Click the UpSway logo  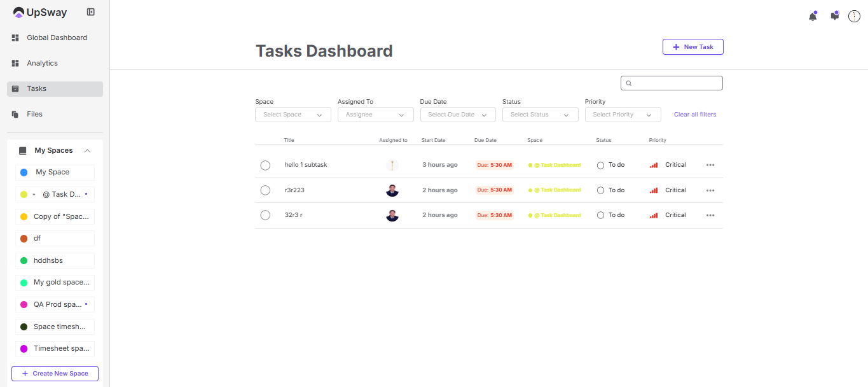(x=40, y=12)
